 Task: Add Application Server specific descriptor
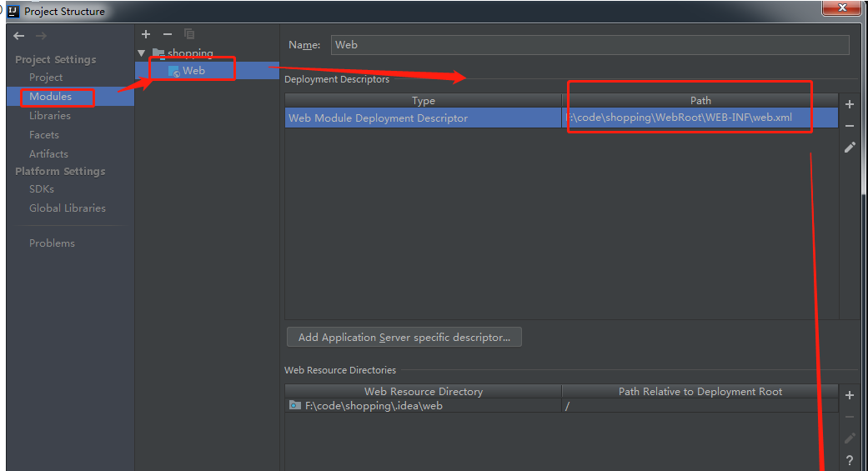(x=404, y=337)
